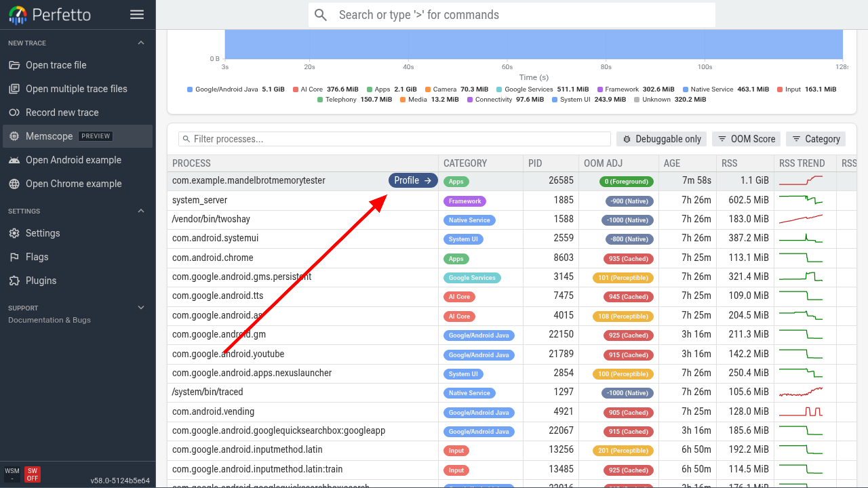Image resolution: width=868 pixels, height=488 pixels.
Task: Click the Flags flag icon
Action: coord(14,257)
